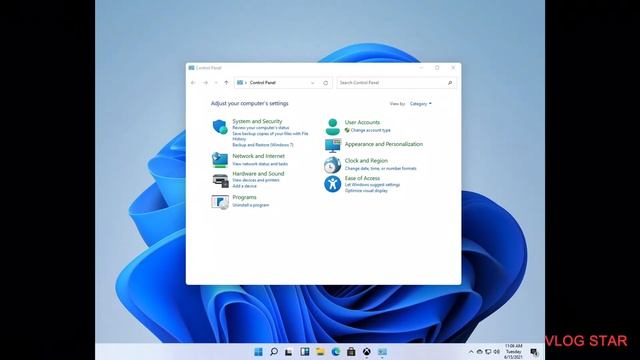Open Optimize visual display
This screenshot has height=360, width=640.
pyautogui.click(x=366, y=191)
